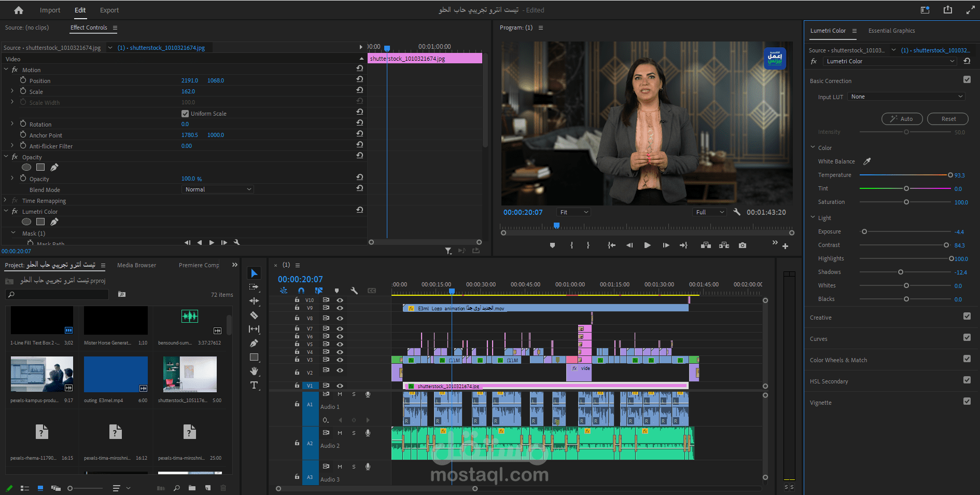Adjust the Temperature slider handle
980x495 pixels.
tap(950, 175)
